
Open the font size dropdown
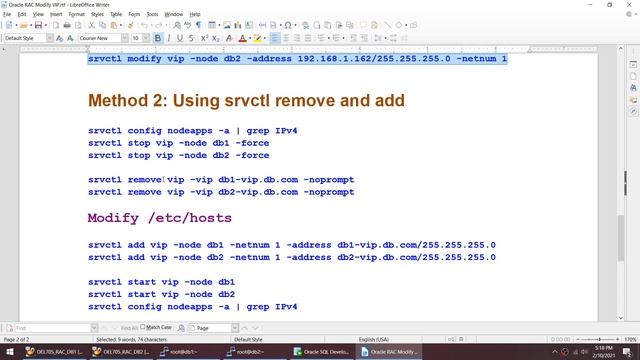click(146, 38)
